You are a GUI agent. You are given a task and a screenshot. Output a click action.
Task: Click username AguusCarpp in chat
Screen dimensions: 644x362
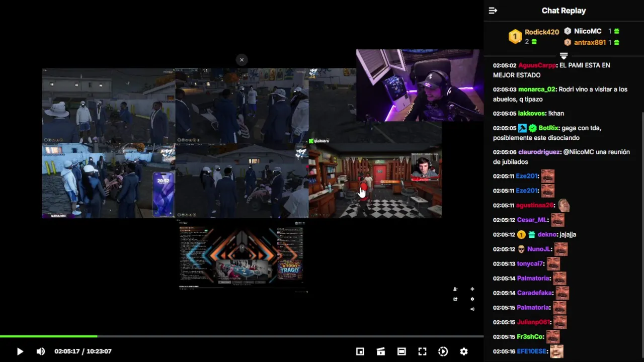(537, 65)
